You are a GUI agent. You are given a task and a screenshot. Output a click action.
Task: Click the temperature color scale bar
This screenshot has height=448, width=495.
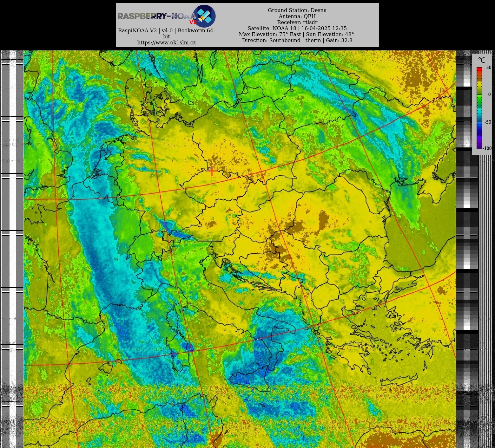[479, 108]
